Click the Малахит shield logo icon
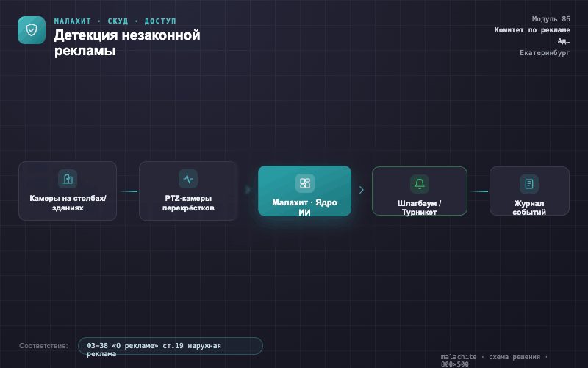The width and height of the screenshot is (588, 368). [32, 30]
